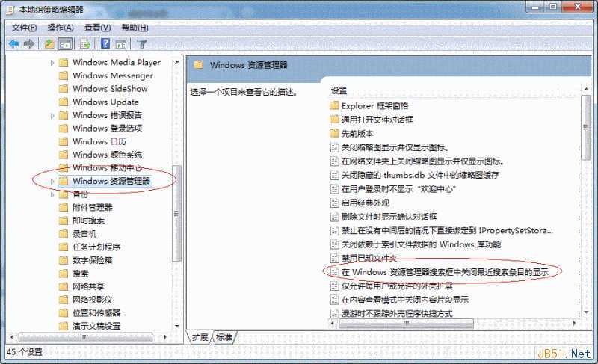Select Windows 颜色系统 in the tree
Viewport: 598px width, 364px height.
tap(107, 155)
